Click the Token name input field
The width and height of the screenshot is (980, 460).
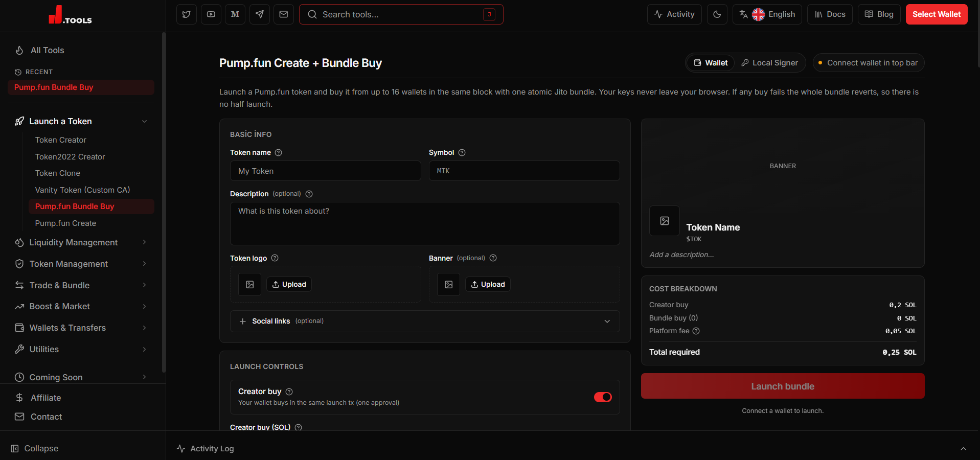pos(326,171)
